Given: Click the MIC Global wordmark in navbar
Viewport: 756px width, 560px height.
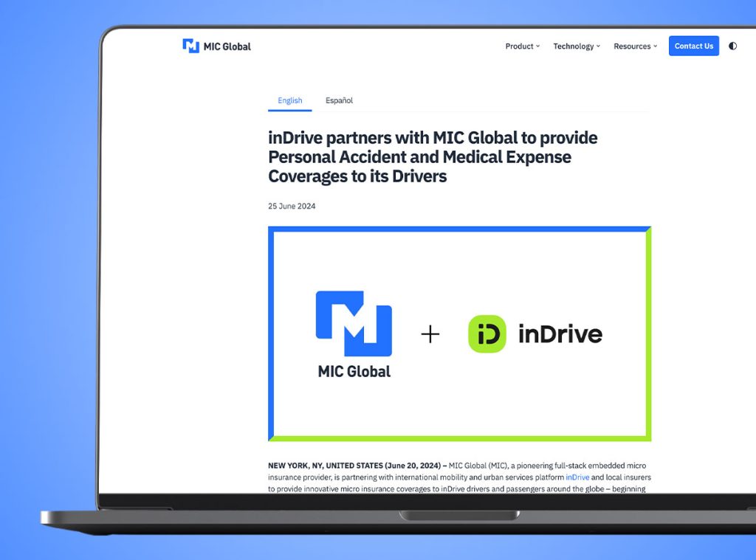Looking at the screenshot, I should coord(227,46).
